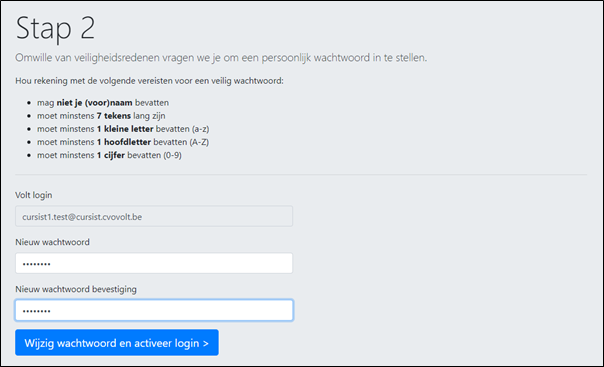Click the 'Volt login' field label

pos(34,195)
